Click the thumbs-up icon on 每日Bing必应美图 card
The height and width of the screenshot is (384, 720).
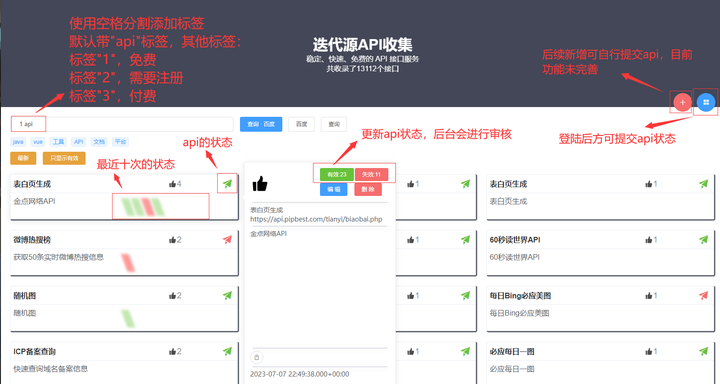[648, 296]
